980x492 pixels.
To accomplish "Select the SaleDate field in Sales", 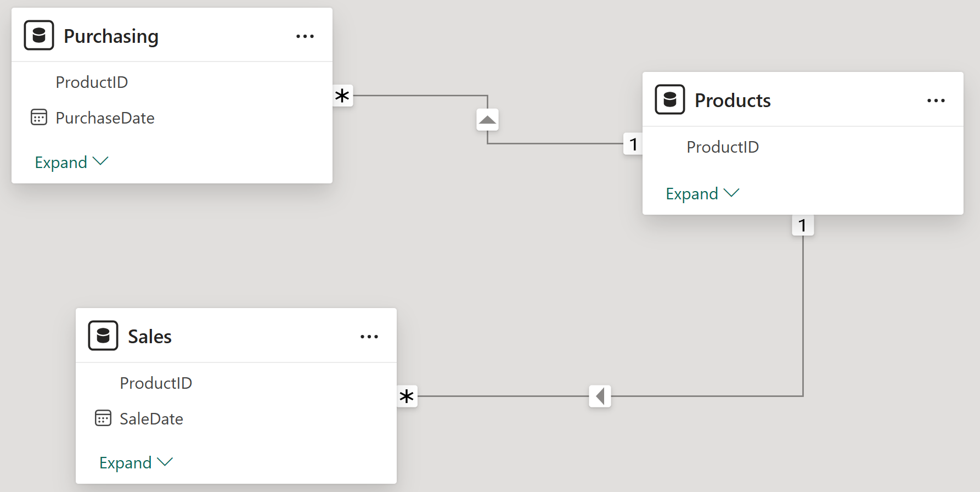I will [151, 419].
